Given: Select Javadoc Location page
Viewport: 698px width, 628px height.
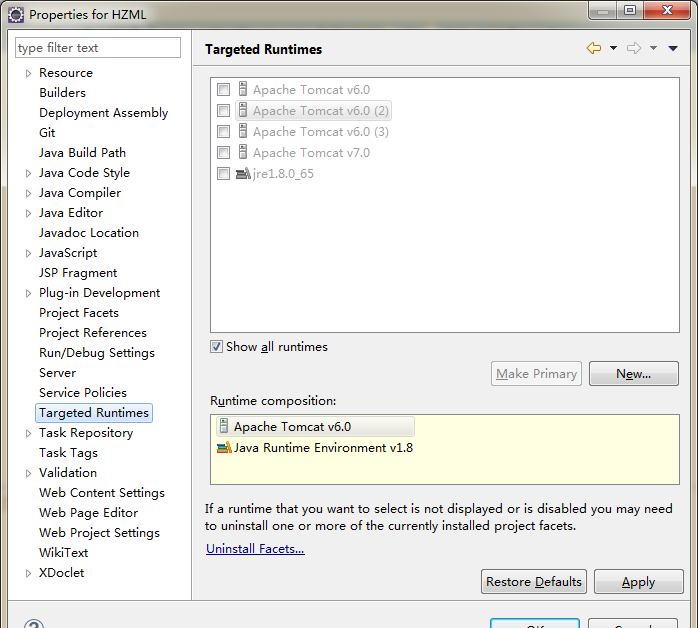Looking at the screenshot, I should (x=89, y=233).
